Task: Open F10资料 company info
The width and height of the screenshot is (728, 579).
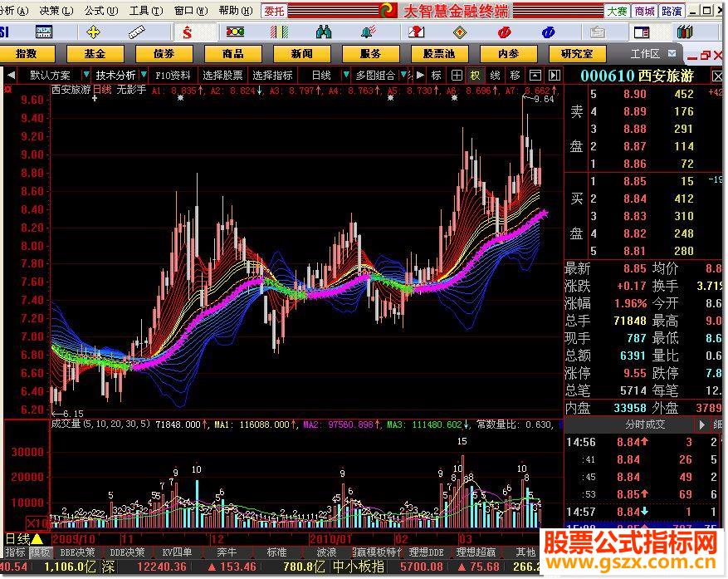Action: [x=173, y=75]
